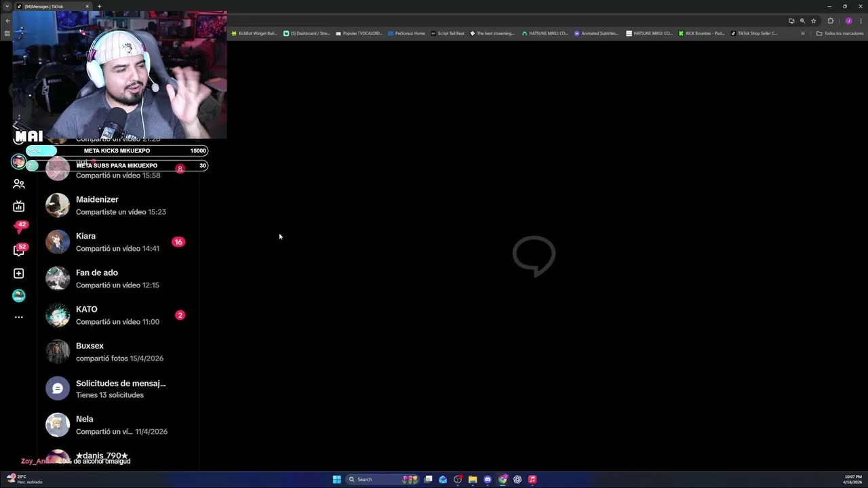Open the Music app on taskbar
This screenshot has height=488, width=868.
coord(532,479)
